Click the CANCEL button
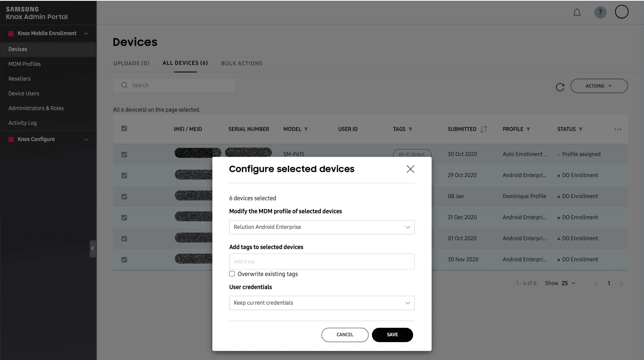Viewport: 644px width, 360px height. (345, 335)
